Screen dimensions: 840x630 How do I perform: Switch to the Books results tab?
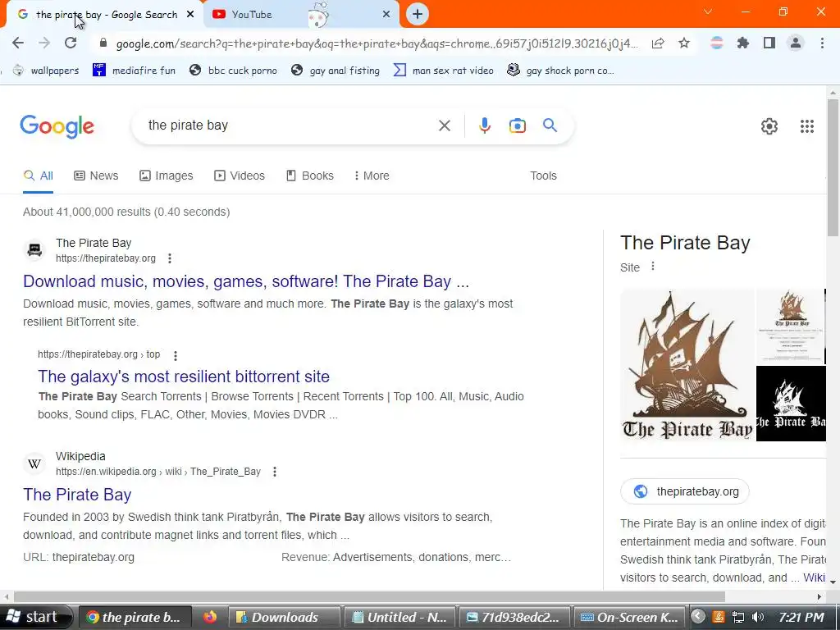tap(309, 176)
